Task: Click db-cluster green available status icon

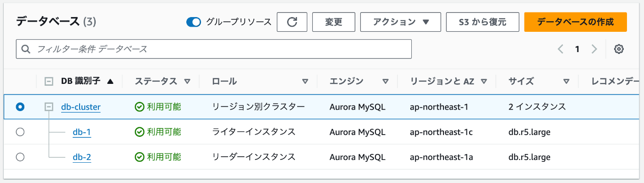Action: pyautogui.click(x=139, y=107)
